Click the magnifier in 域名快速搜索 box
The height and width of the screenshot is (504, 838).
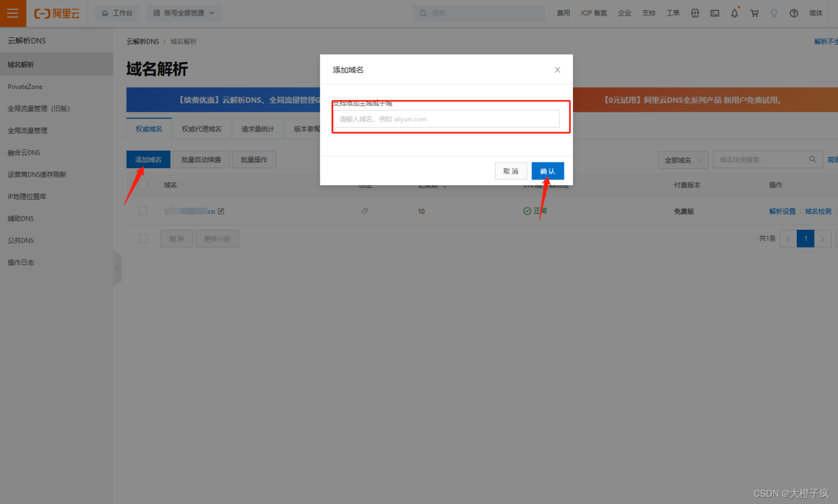coord(812,159)
